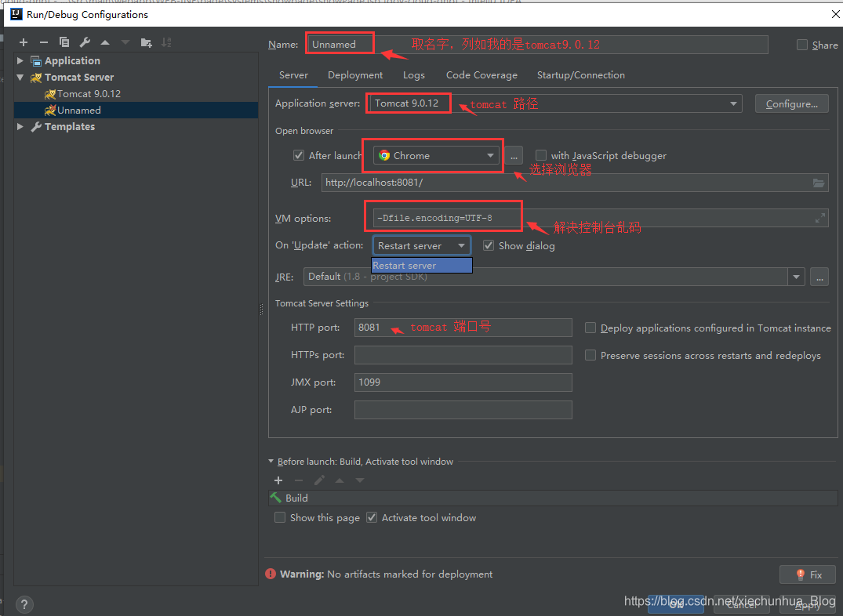The image size is (843, 616).
Task: Remove configuration with minus icon
Action: pos(44,42)
